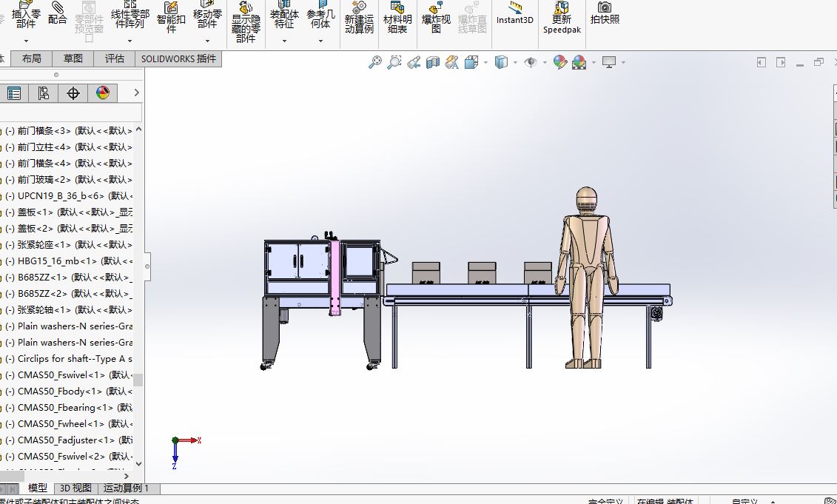The width and height of the screenshot is (837, 504).
Task: Select 前门立柱<4> in the feature tree
Action: click(68, 147)
